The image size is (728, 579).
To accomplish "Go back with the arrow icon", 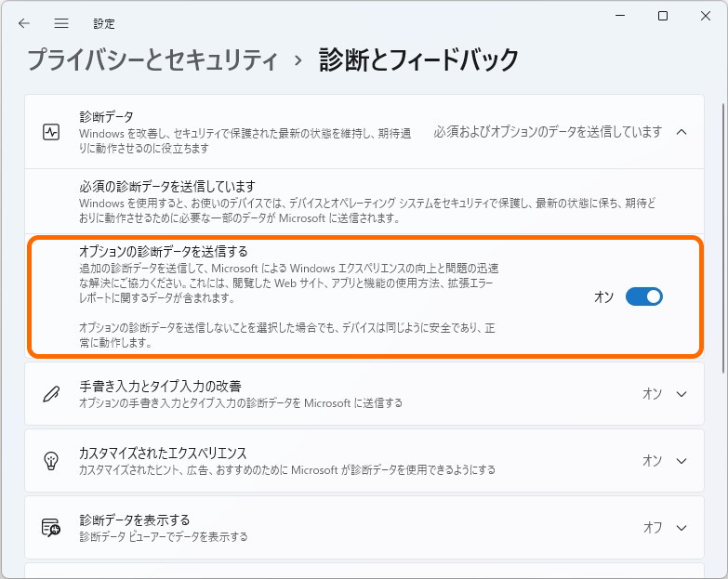I will (x=23, y=23).
